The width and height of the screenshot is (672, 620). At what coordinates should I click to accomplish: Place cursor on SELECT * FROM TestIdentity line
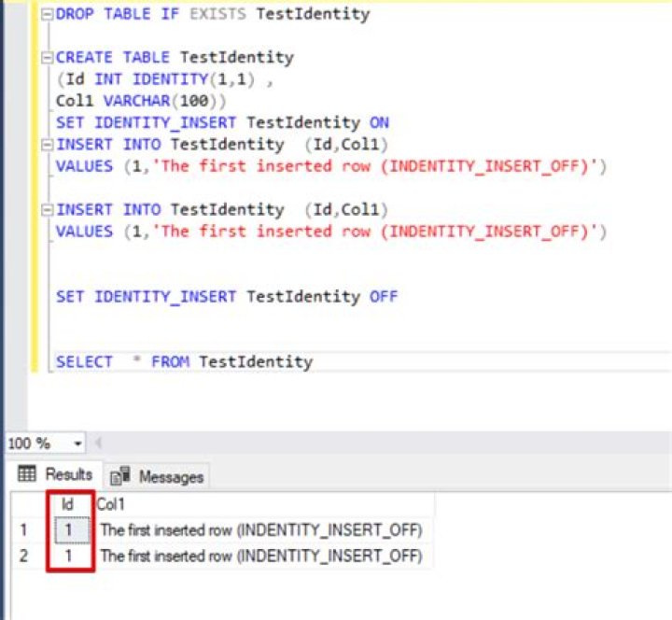(185, 361)
